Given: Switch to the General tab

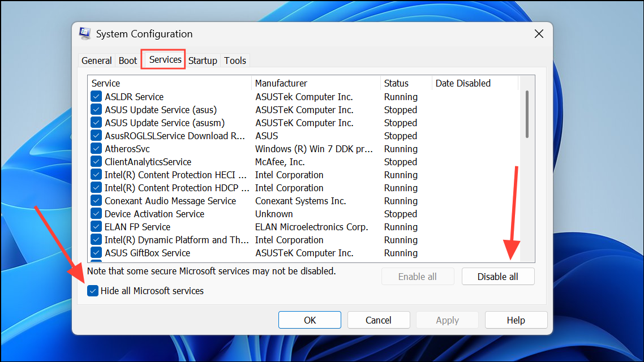Looking at the screenshot, I should [96, 60].
